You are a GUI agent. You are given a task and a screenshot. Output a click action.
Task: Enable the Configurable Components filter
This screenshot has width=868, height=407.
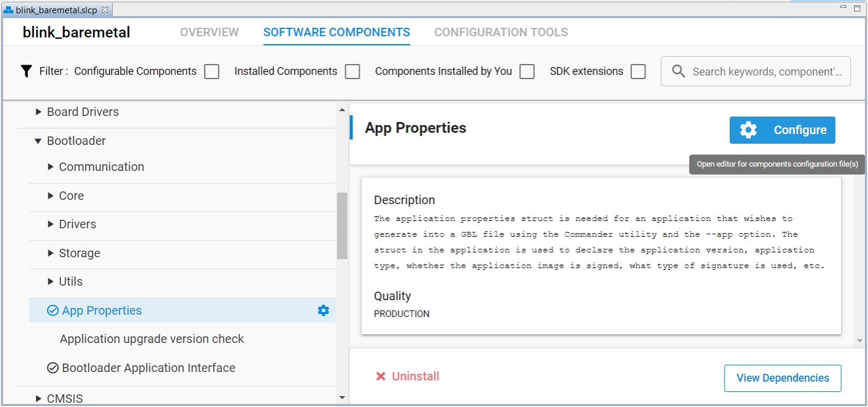pos(211,71)
